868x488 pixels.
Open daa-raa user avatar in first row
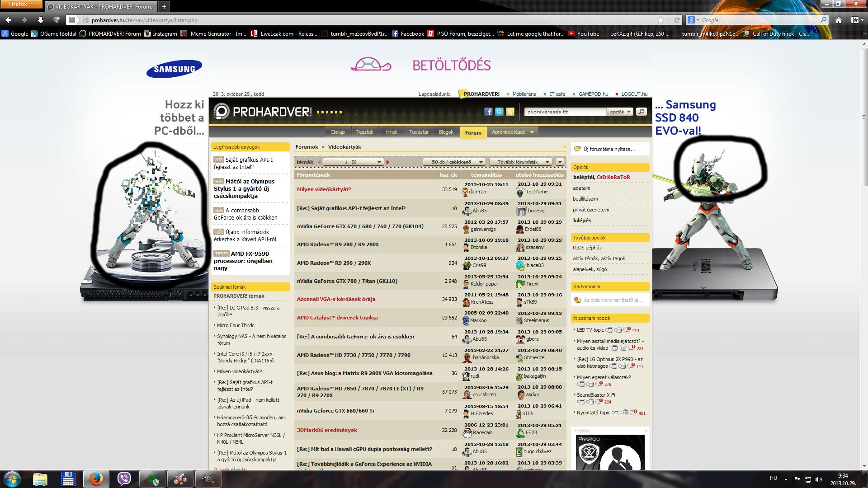point(465,192)
